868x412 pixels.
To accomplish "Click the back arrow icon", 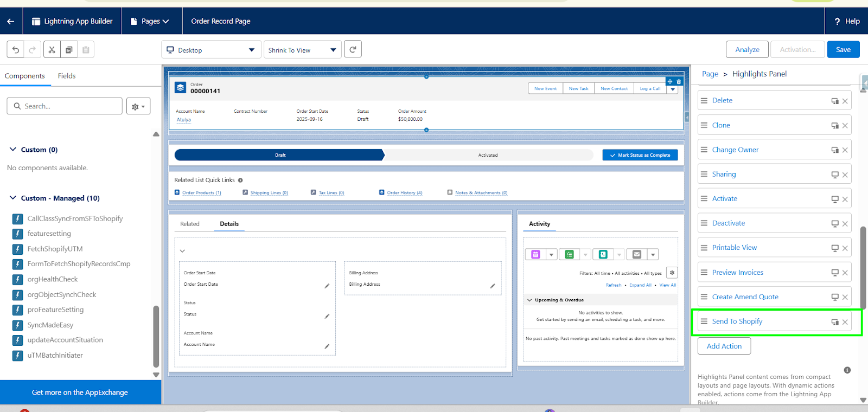I will pos(11,21).
